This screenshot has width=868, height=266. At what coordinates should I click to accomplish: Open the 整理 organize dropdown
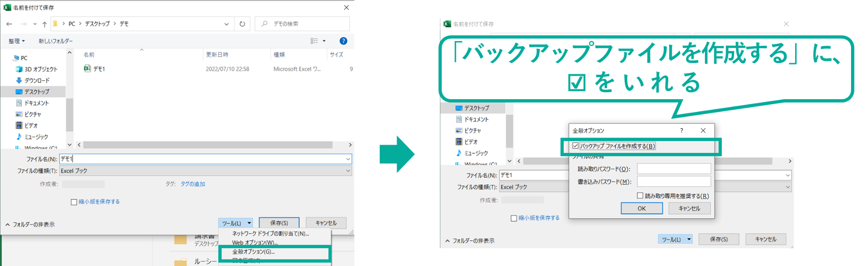click(17, 41)
